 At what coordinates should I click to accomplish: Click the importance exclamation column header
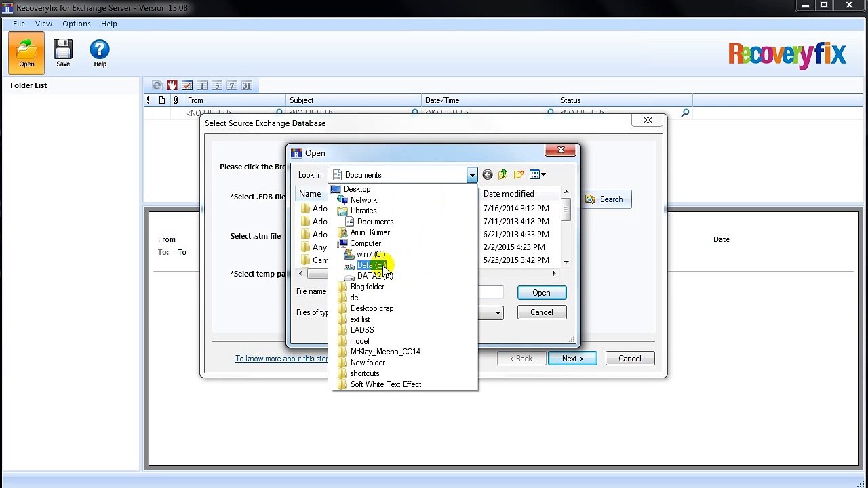pyautogui.click(x=149, y=100)
